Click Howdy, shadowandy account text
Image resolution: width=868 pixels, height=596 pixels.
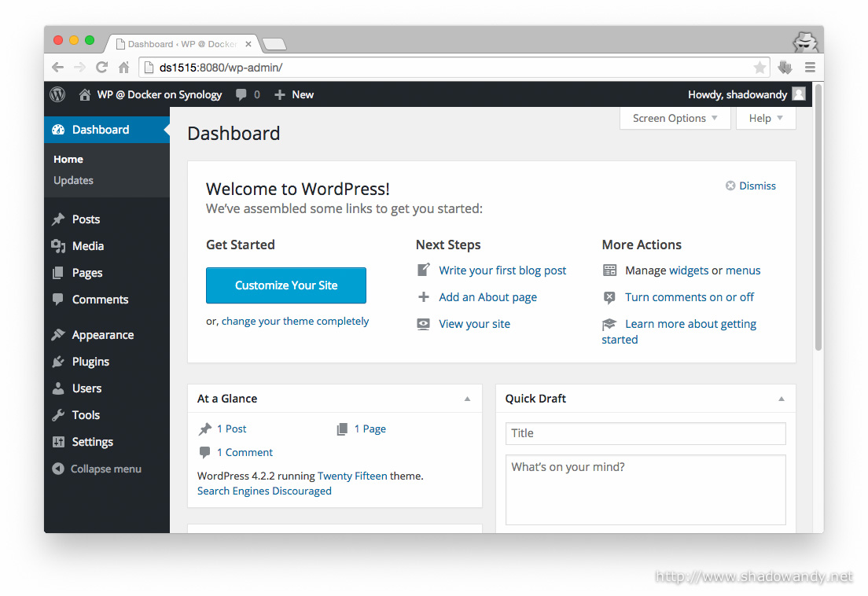[737, 94]
